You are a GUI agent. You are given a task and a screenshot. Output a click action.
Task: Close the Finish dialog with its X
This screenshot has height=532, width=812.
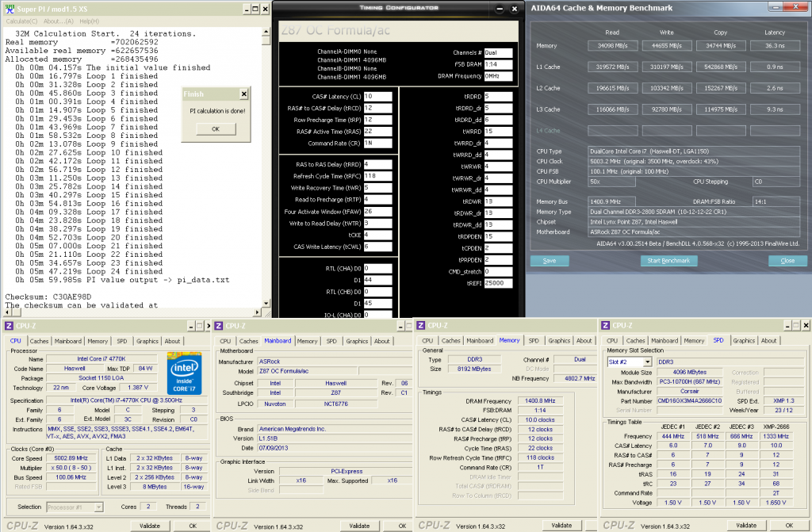click(244, 94)
